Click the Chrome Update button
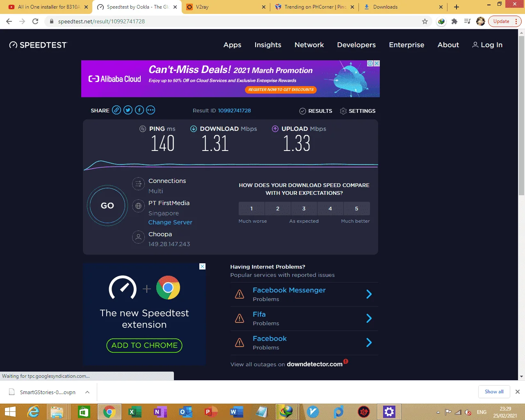This screenshot has height=420, width=525. 505,21
